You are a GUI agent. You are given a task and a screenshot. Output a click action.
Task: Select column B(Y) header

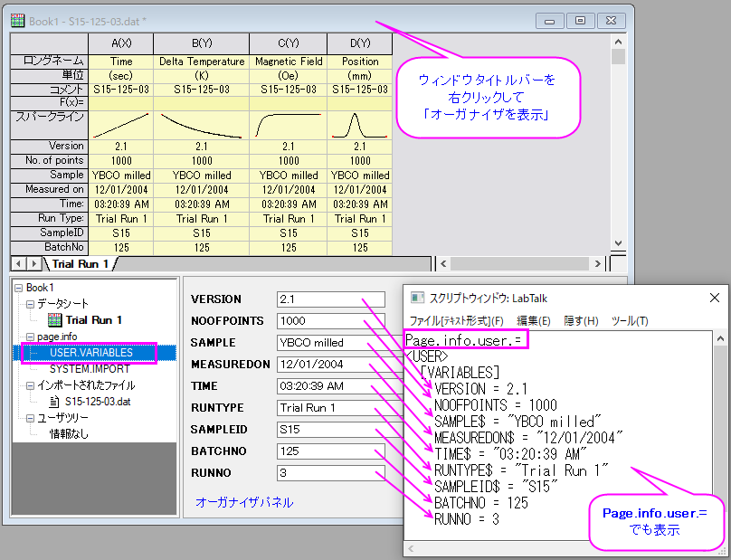pyautogui.click(x=202, y=43)
